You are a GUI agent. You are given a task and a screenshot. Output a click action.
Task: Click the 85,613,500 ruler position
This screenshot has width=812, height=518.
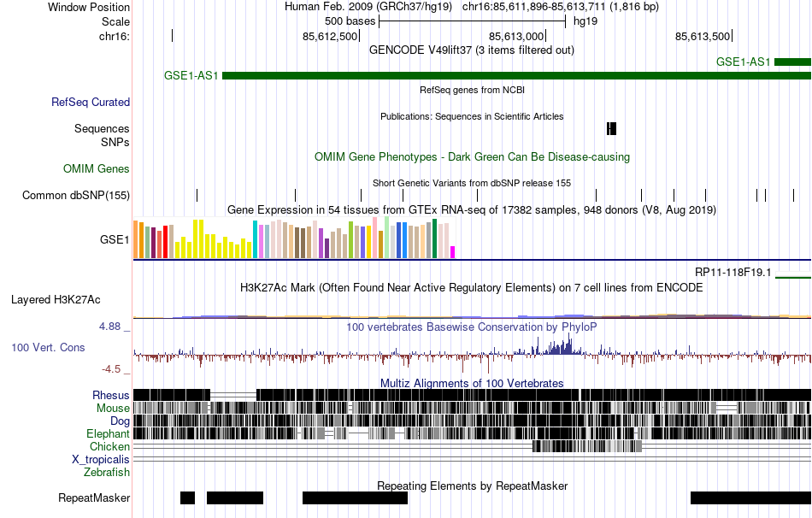tap(703, 36)
